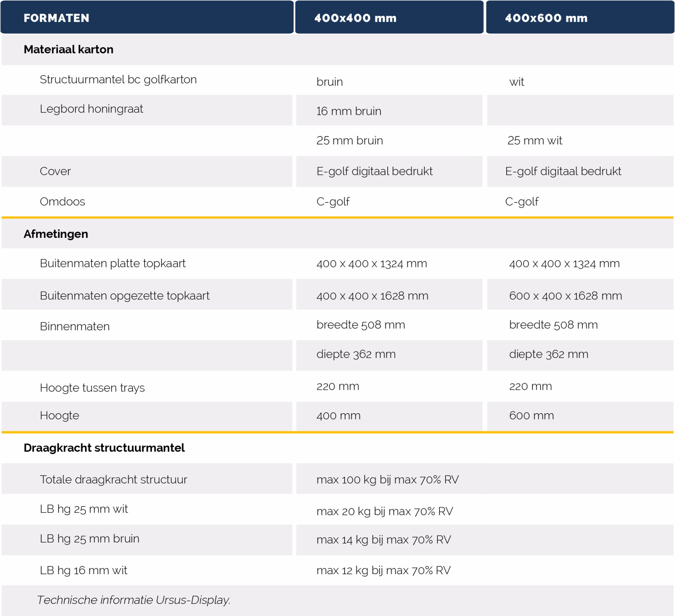Click the FORMATEN header cell
The height and width of the screenshot is (616, 675).
point(56,18)
